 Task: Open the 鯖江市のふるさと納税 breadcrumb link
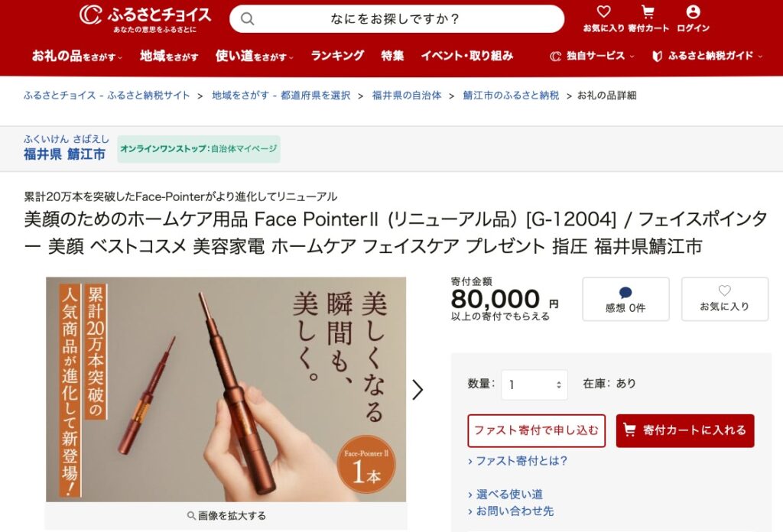511,96
